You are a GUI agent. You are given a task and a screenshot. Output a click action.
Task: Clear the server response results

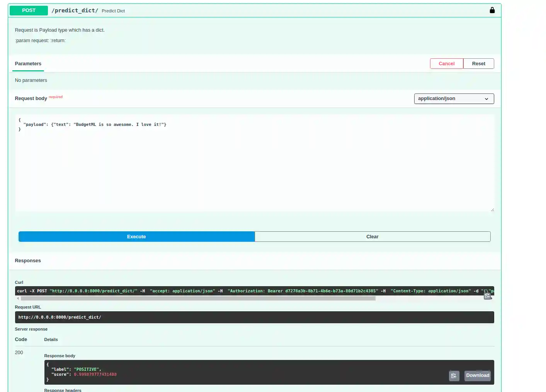(372, 236)
